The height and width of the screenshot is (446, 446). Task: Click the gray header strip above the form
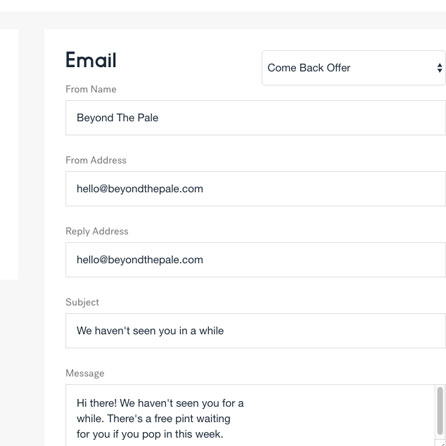pyautogui.click(x=223, y=21)
